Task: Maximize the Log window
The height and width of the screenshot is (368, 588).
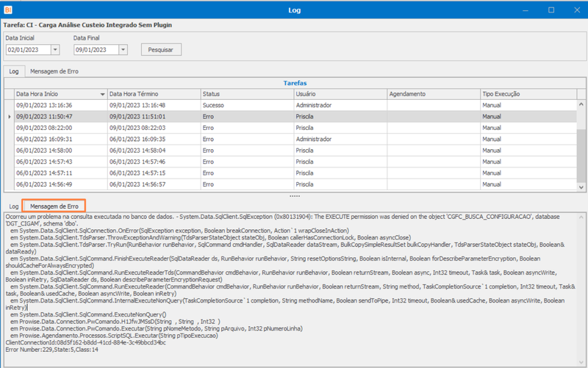Action: [551, 10]
